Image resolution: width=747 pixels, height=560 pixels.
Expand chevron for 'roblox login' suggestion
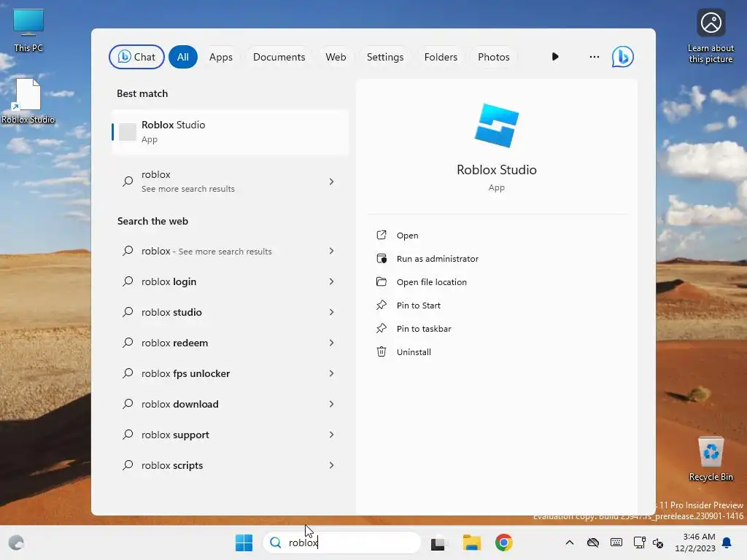(332, 281)
